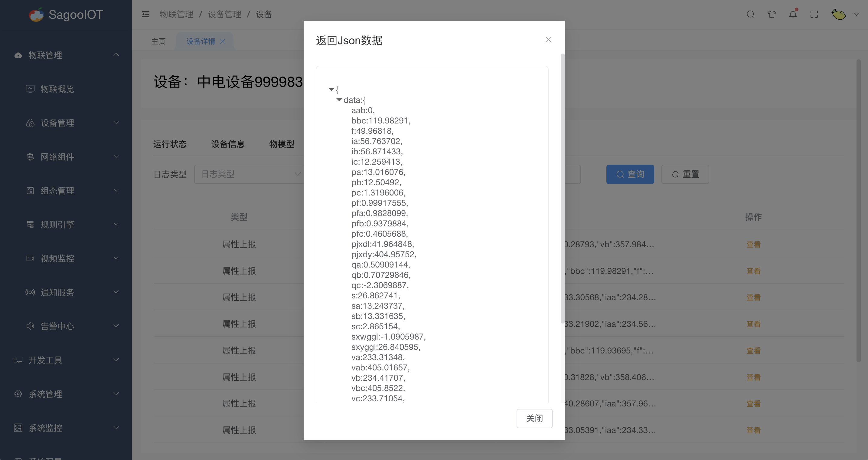Open 物联概览 in sidebar
Viewport: 868px width, 460px height.
point(57,89)
